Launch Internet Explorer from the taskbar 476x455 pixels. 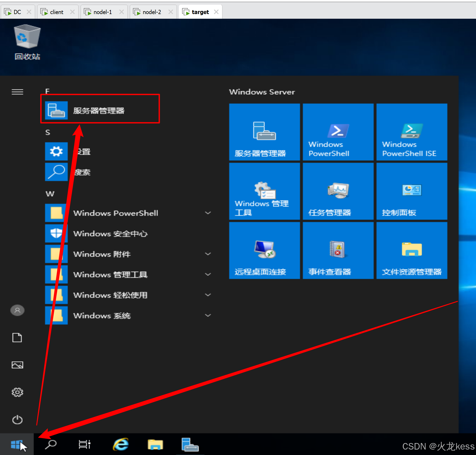coord(121,444)
